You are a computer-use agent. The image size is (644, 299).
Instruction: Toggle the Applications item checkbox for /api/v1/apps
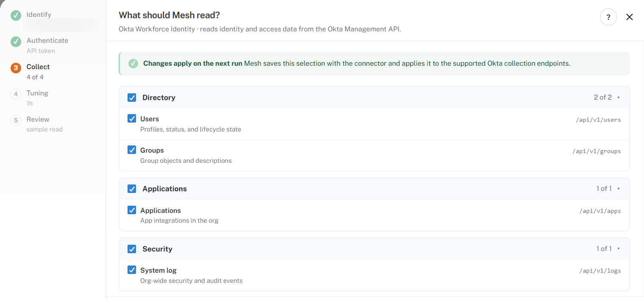pyautogui.click(x=132, y=210)
